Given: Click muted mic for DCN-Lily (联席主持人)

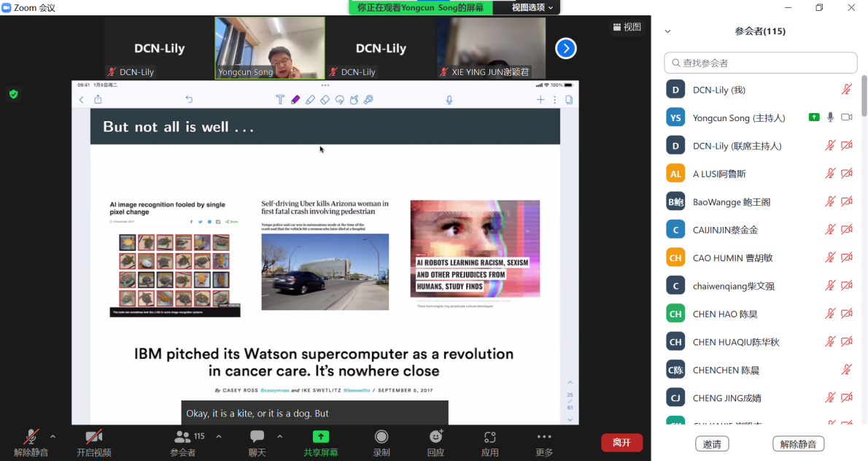Looking at the screenshot, I should click(830, 146).
